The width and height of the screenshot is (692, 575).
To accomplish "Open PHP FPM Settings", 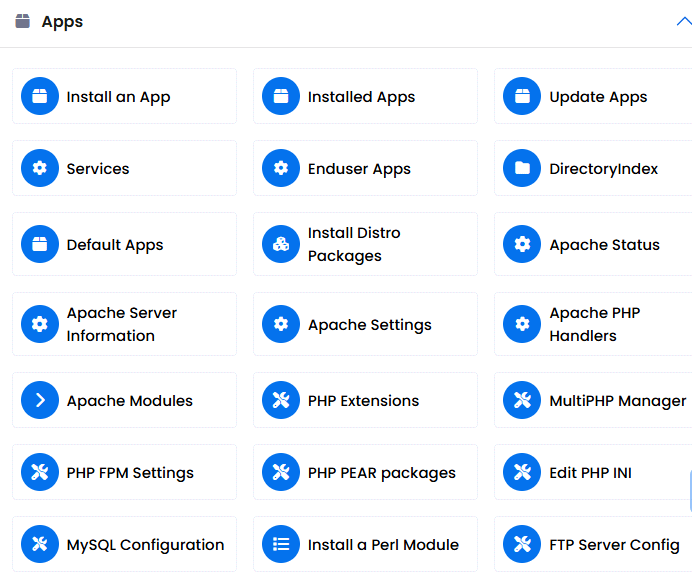I will pyautogui.click(x=130, y=473).
